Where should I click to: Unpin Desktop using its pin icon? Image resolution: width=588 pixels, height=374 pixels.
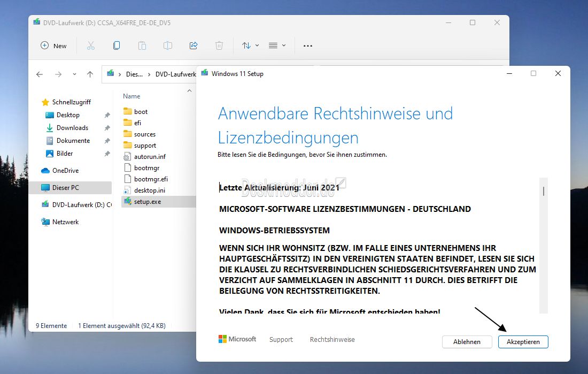107,115
